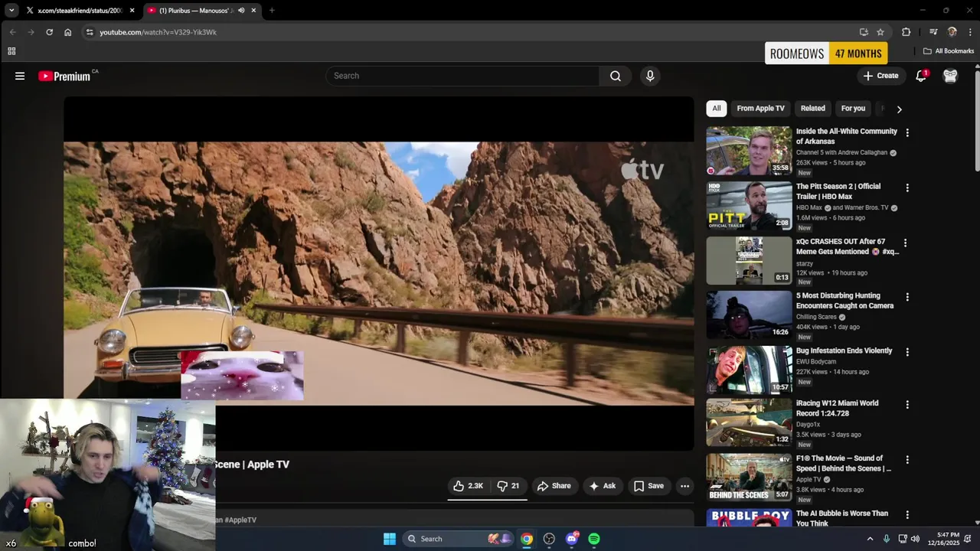This screenshot has width=980, height=551.
Task: Click the page vertical scrollbar
Action: pyautogui.click(x=977, y=119)
